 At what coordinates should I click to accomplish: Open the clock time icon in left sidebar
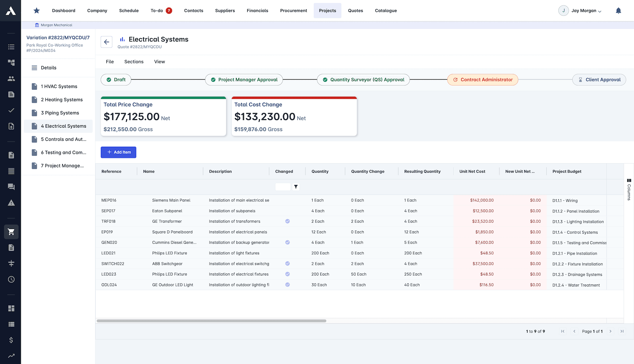point(11,279)
